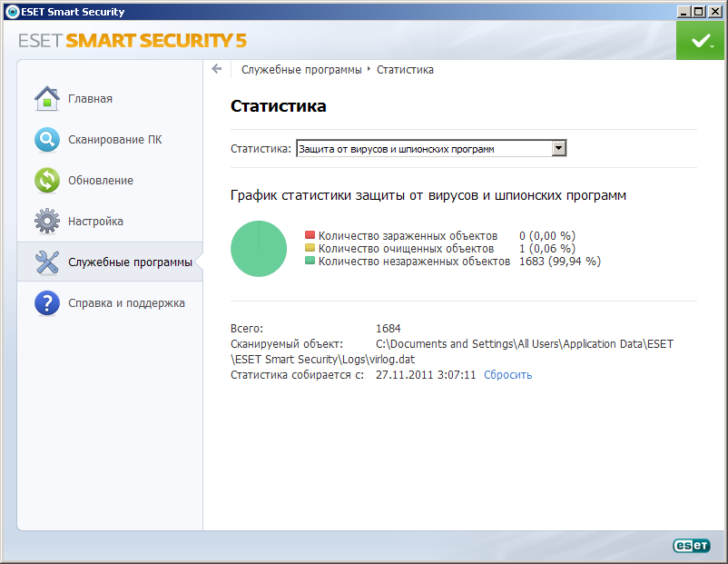The image size is (728, 564).
Task: Click the Справка и поддержка question icon
Action: click(x=46, y=303)
